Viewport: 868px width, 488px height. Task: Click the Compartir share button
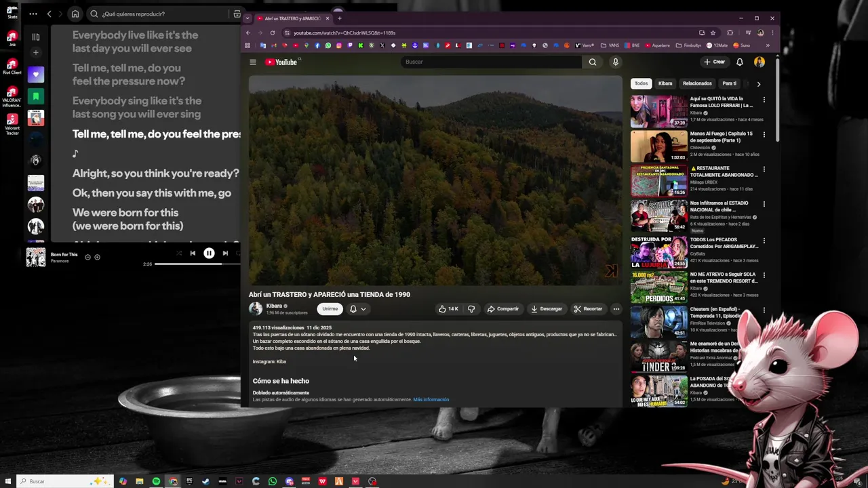click(x=503, y=309)
